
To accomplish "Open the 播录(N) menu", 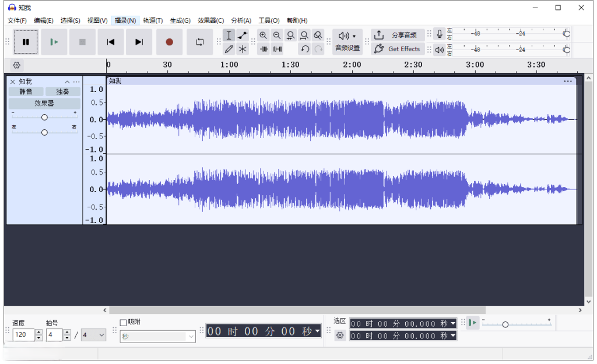I will pyautogui.click(x=125, y=20).
